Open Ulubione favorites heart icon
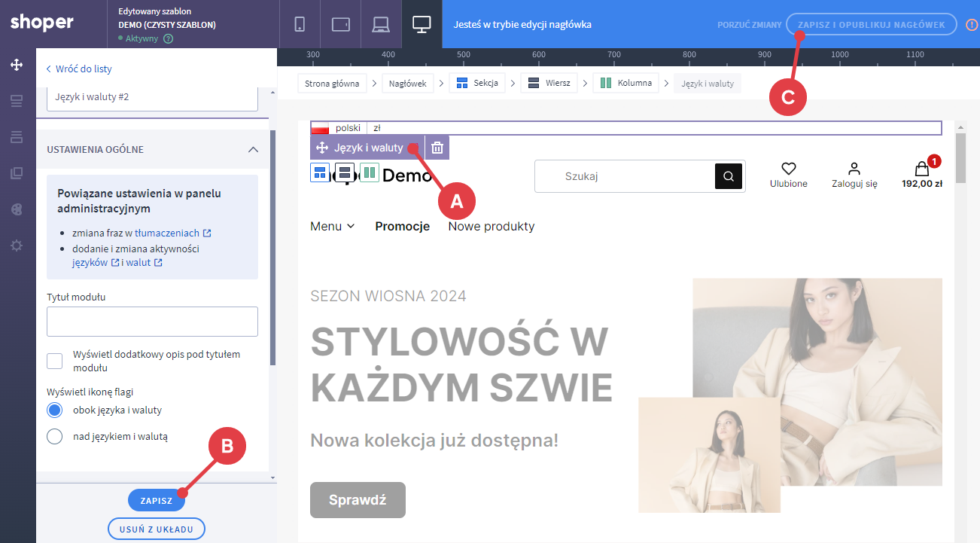This screenshot has width=980, height=543. [789, 168]
